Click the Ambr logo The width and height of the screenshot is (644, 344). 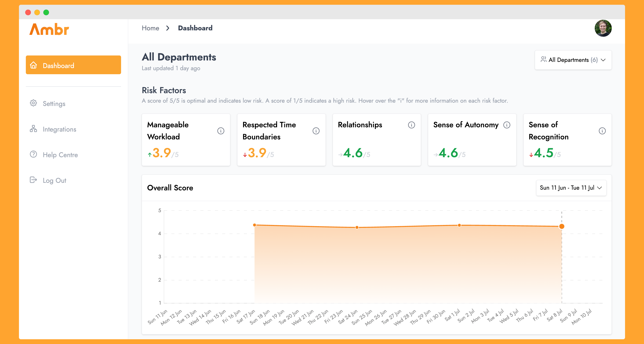[x=49, y=29]
